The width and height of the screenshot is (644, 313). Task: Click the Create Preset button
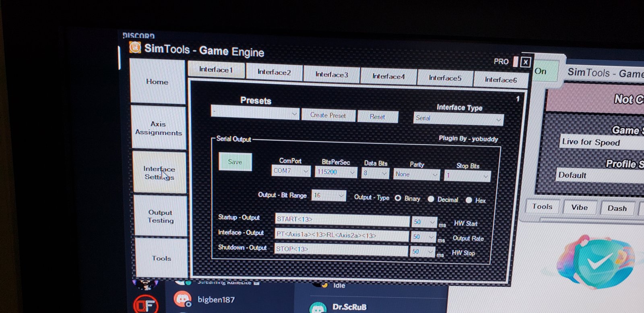click(328, 115)
